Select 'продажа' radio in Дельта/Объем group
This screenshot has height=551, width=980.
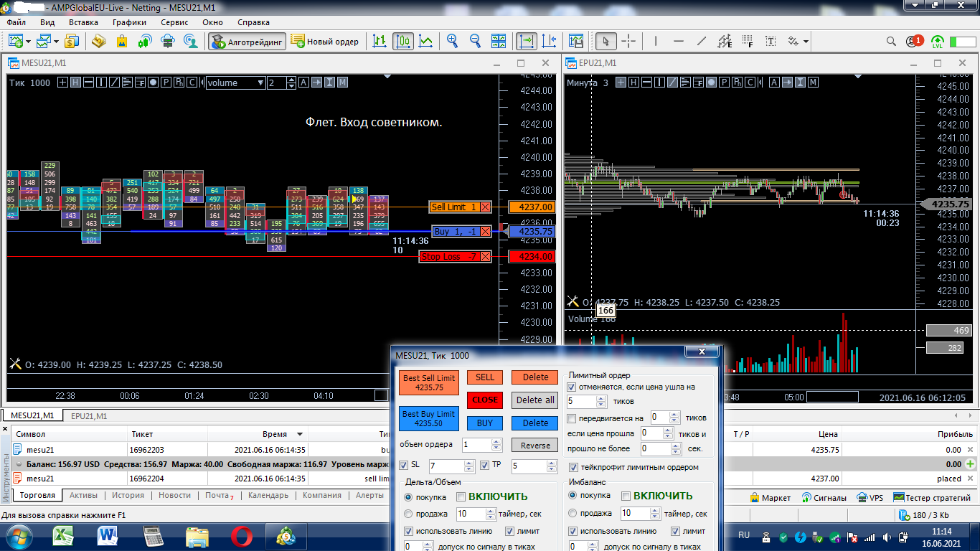[408, 514]
